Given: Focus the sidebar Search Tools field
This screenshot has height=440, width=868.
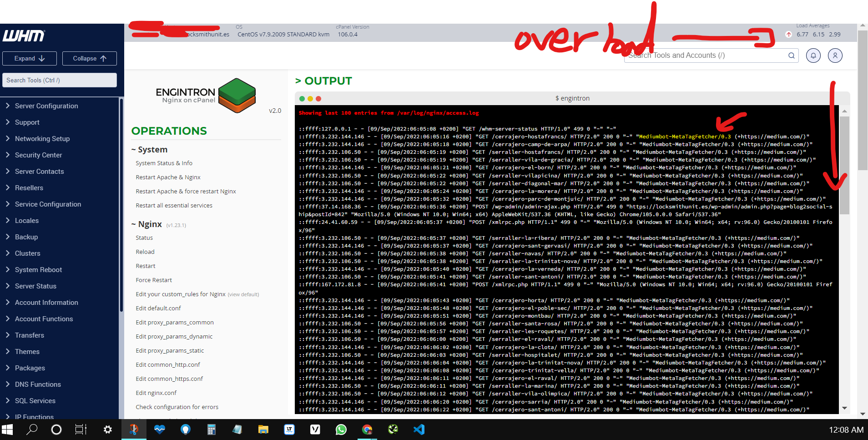Looking at the screenshot, I should coord(60,80).
